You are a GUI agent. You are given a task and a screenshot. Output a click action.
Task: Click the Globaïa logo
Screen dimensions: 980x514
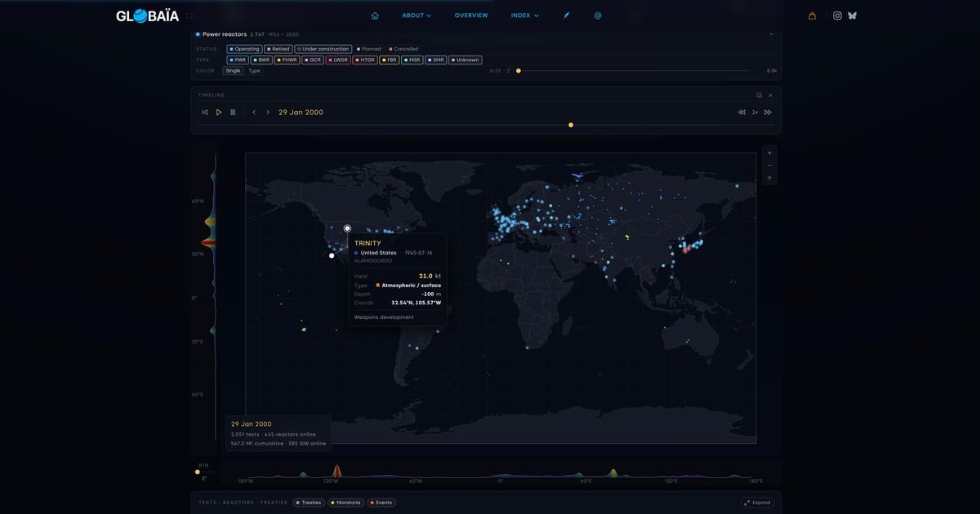[147, 16]
